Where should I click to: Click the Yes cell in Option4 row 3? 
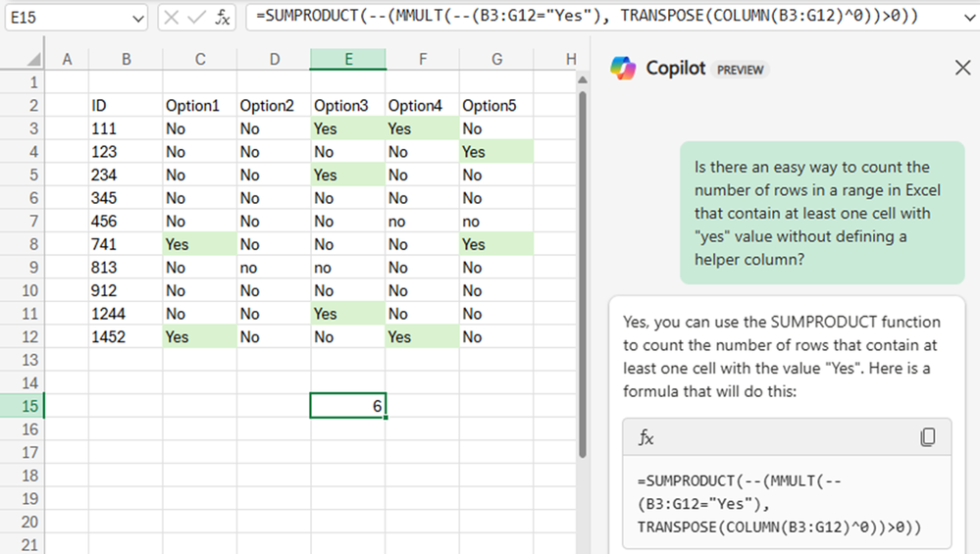pos(423,128)
